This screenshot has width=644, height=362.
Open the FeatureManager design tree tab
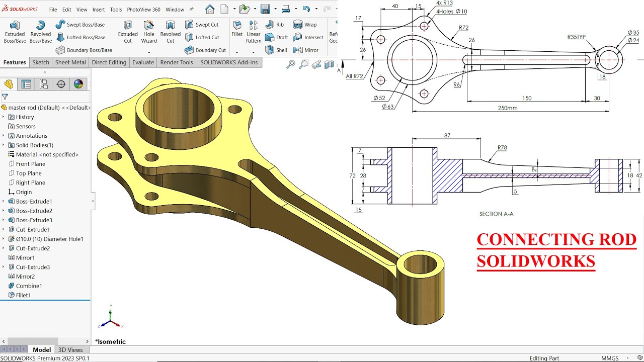pos(9,84)
